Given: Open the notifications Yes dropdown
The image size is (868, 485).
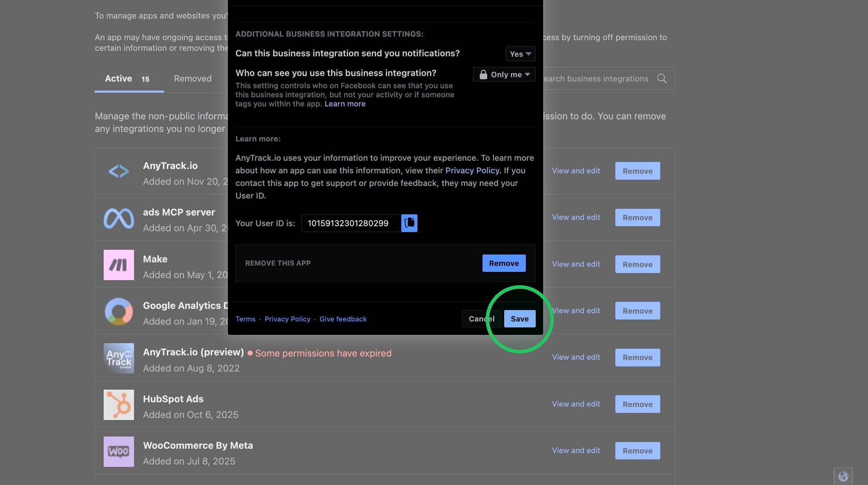Looking at the screenshot, I should (520, 54).
